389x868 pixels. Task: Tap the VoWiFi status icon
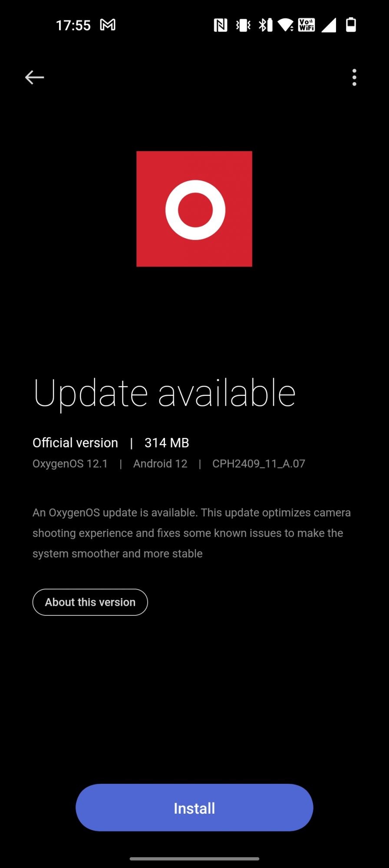(x=307, y=25)
